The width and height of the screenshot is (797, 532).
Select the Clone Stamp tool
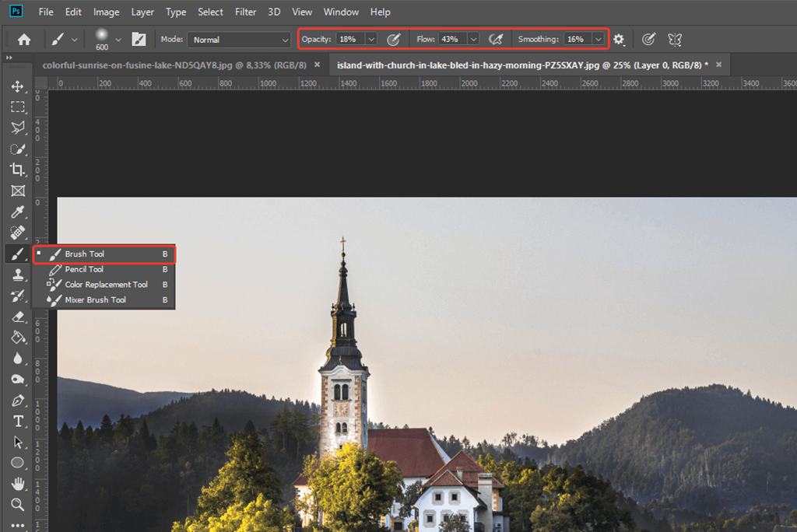pyautogui.click(x=18, y=275)
